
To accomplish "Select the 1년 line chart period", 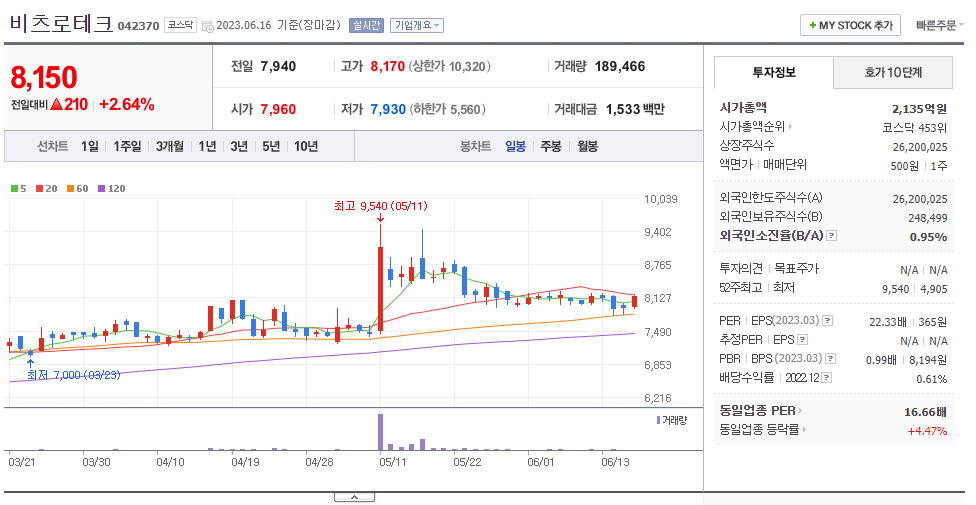I will pos(207,146).
